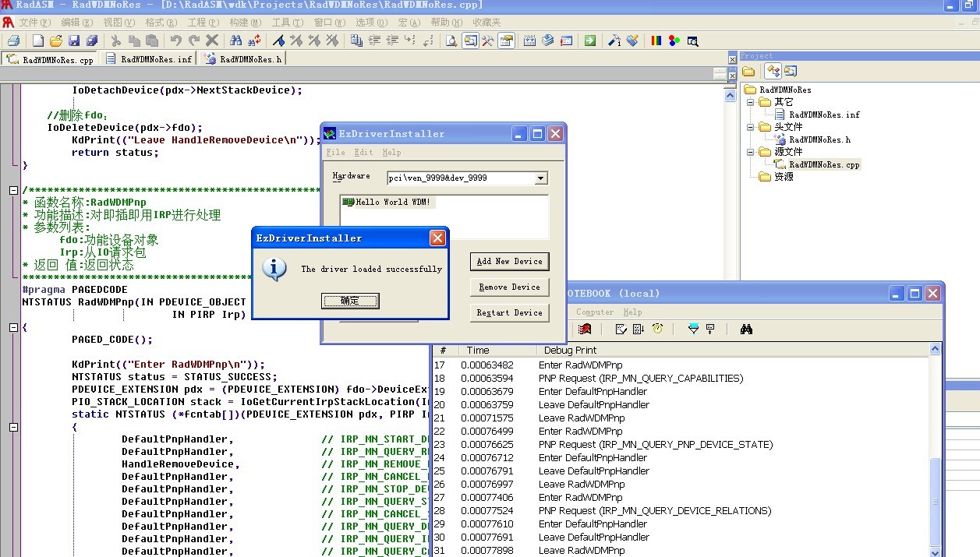
Task: Click the Undo arrow icon
Action: (175, 41)
